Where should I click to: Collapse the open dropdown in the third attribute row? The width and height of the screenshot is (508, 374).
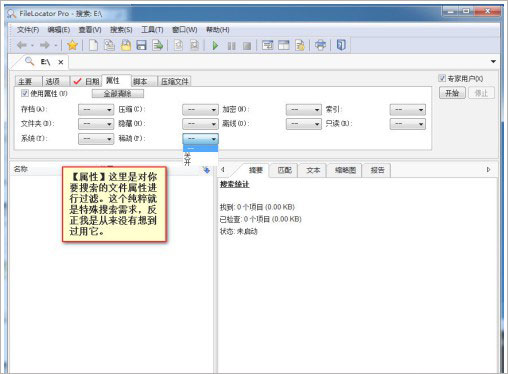click(200, 139)
